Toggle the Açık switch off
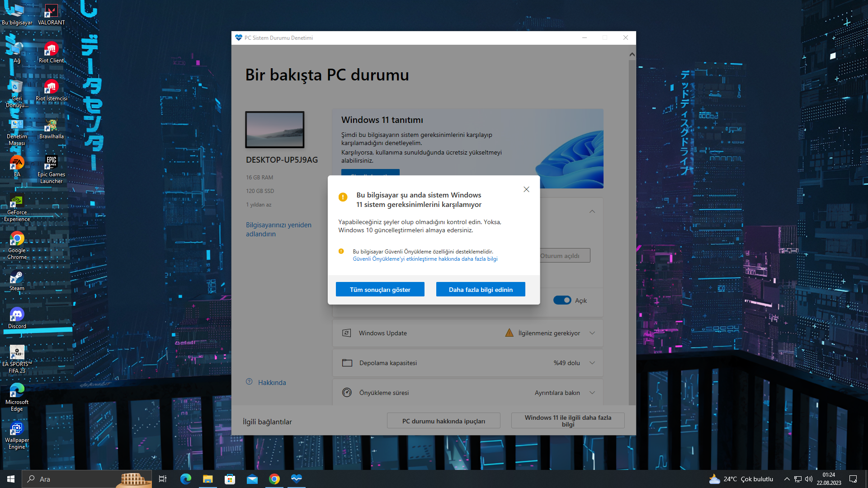This screenshot has width=868, height=488. click(562, 300)
